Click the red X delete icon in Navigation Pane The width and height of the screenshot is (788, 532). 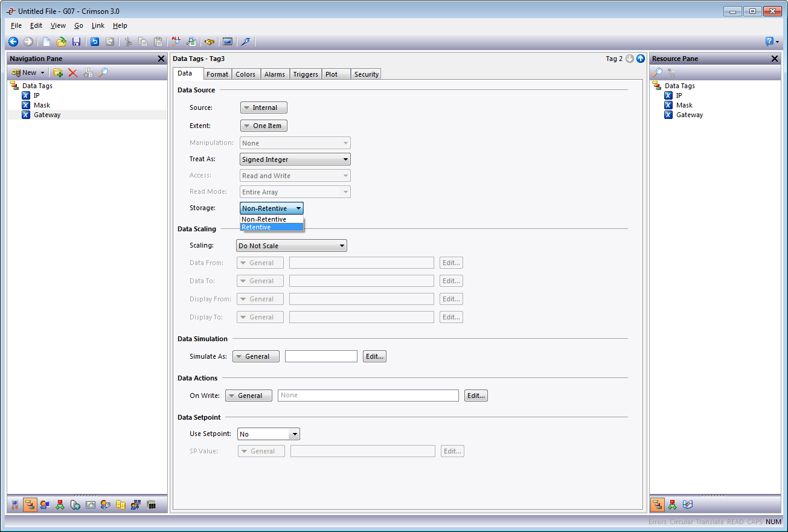(72, 72)
